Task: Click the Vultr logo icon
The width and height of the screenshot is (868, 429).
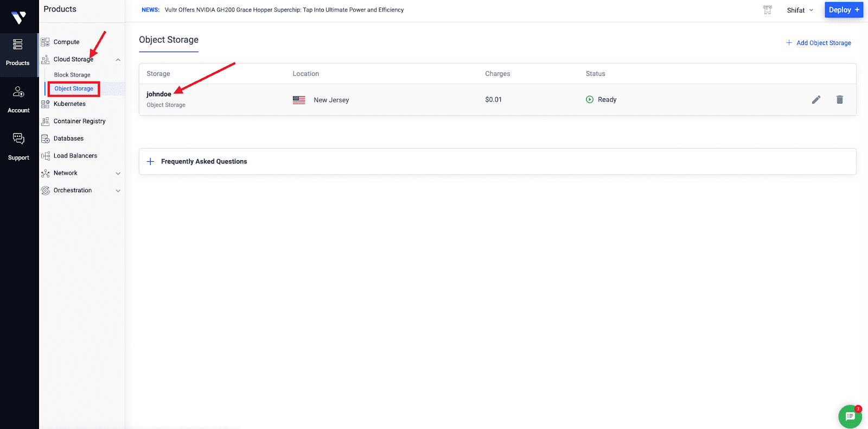Action: [19, 17]
